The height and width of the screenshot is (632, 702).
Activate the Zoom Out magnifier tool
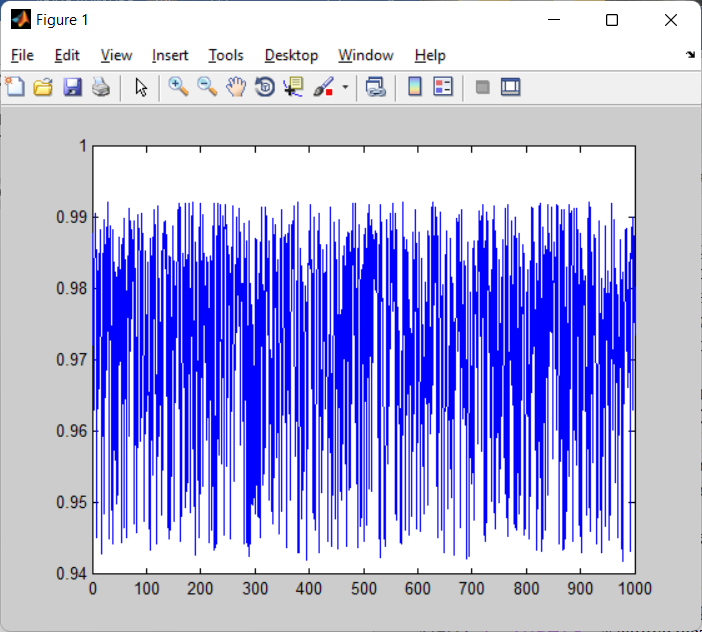(x=207, y=87)
